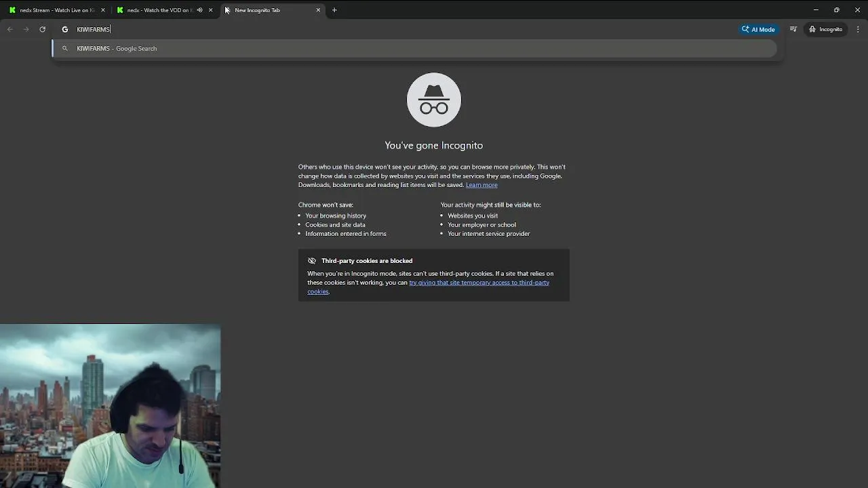Close the nedx Stream tab
The image size is (868, 488).
[103, 10]
